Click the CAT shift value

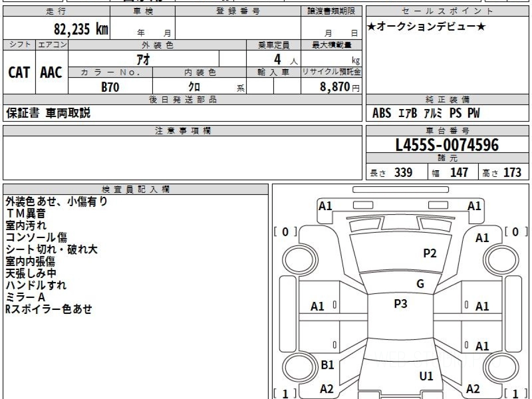click(19, 72)
